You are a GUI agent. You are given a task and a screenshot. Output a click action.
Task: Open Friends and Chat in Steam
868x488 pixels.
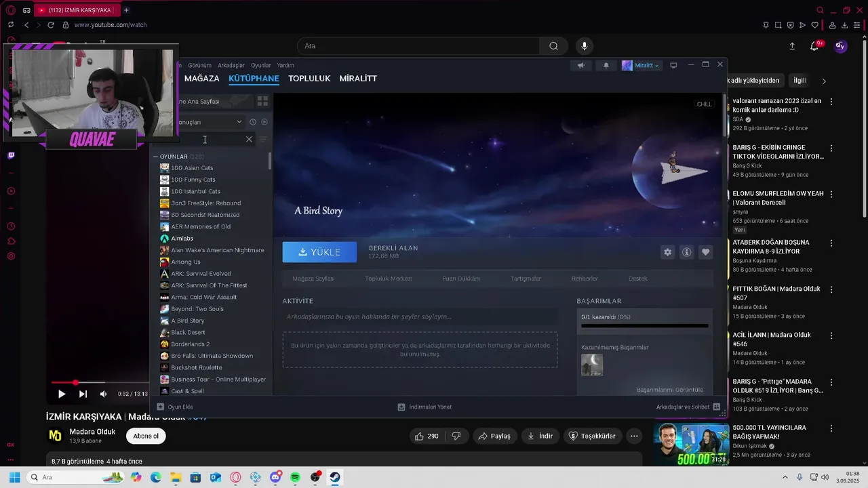pos(688,407)
